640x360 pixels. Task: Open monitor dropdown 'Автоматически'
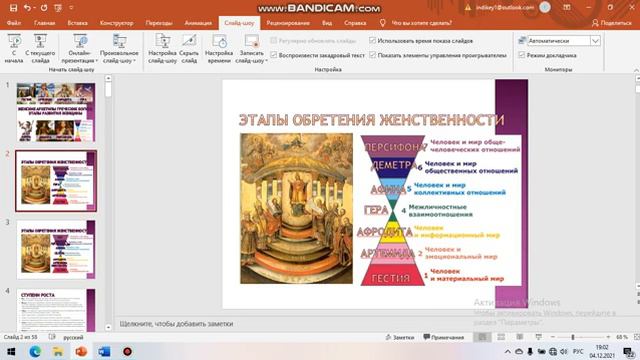tap(595, 40)
